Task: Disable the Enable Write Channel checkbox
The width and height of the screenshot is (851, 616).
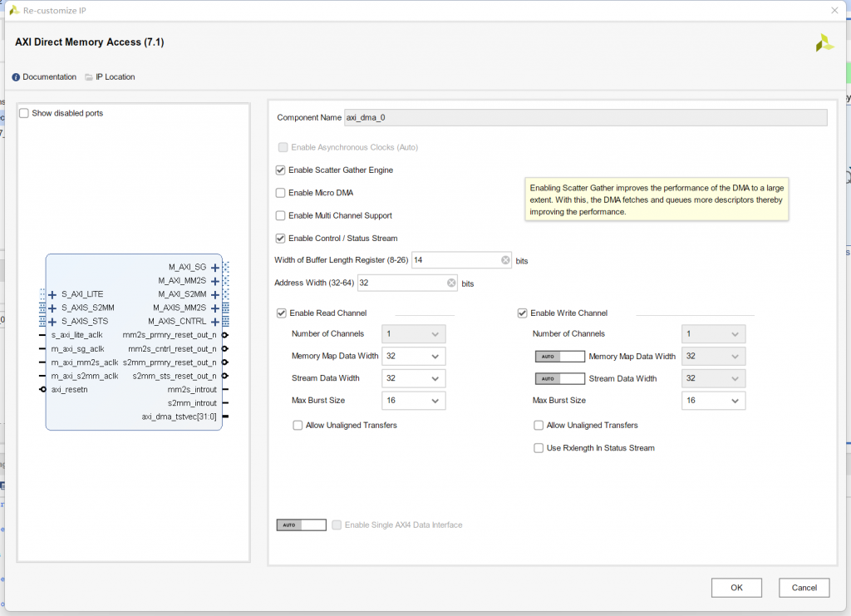Action: click(523, 313)
